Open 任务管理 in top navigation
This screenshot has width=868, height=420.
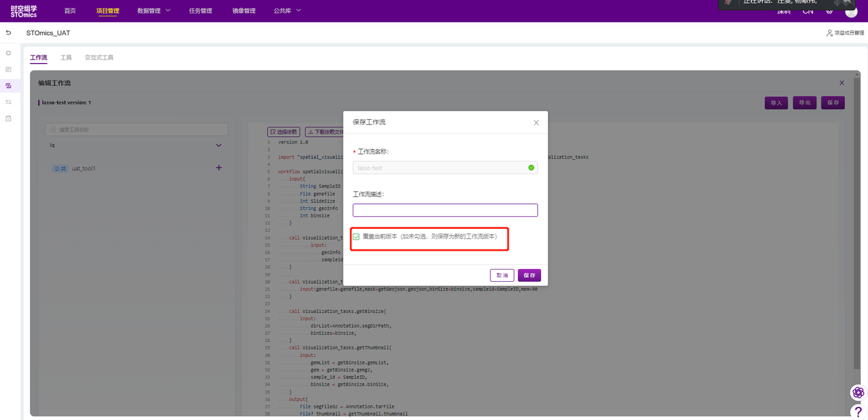tap(200, 11)
